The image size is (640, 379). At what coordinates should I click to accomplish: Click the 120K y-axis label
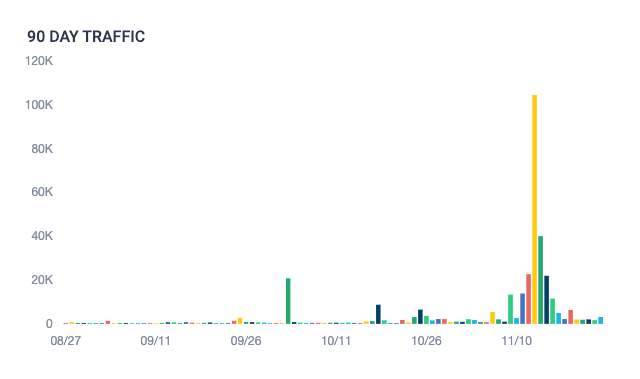[x=39, y=61]
